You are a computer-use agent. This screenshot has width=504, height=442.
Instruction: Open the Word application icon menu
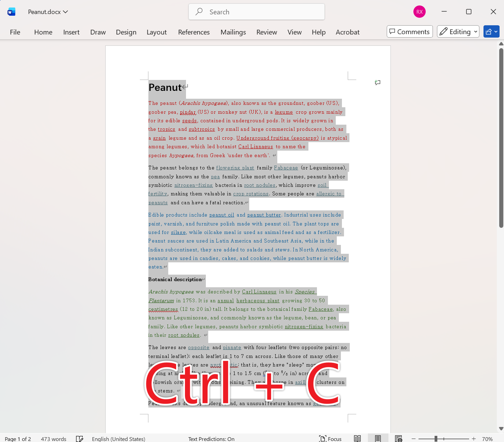(11, 11)
